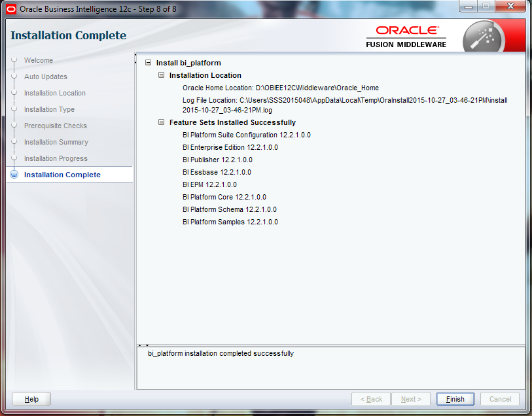Select BI Platform Samples 12.2.1.0.0
Image resolution: width=532 pixels, height=416 pixels.
[x=230, y=222]
